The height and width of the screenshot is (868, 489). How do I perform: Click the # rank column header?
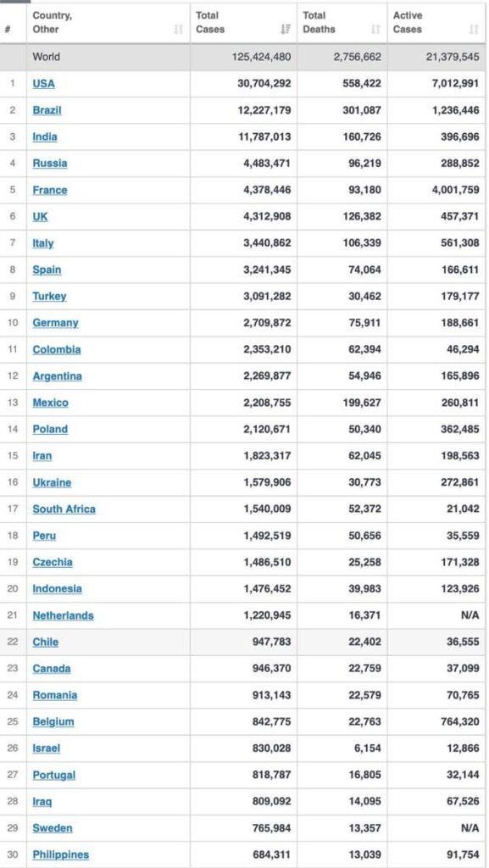[8, 30]
